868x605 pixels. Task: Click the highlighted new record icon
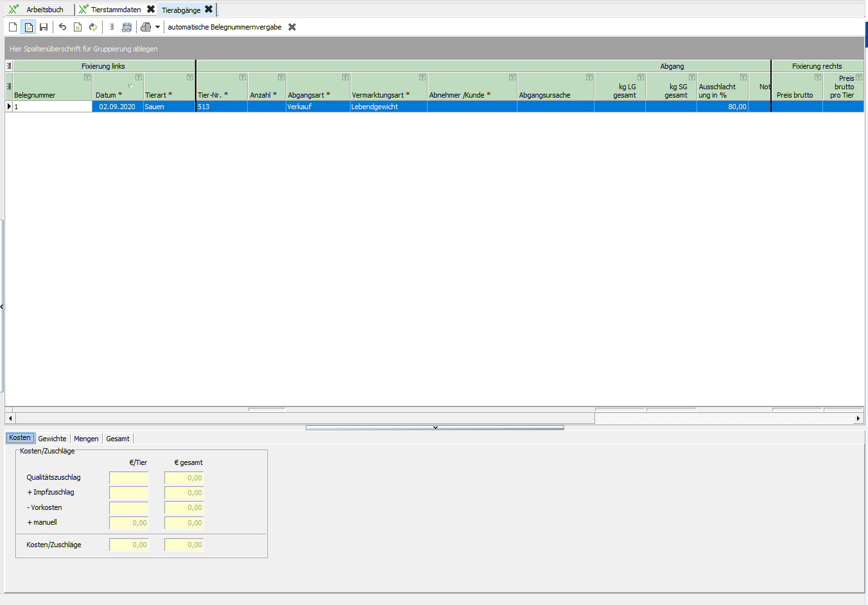(x=28, y=27)
